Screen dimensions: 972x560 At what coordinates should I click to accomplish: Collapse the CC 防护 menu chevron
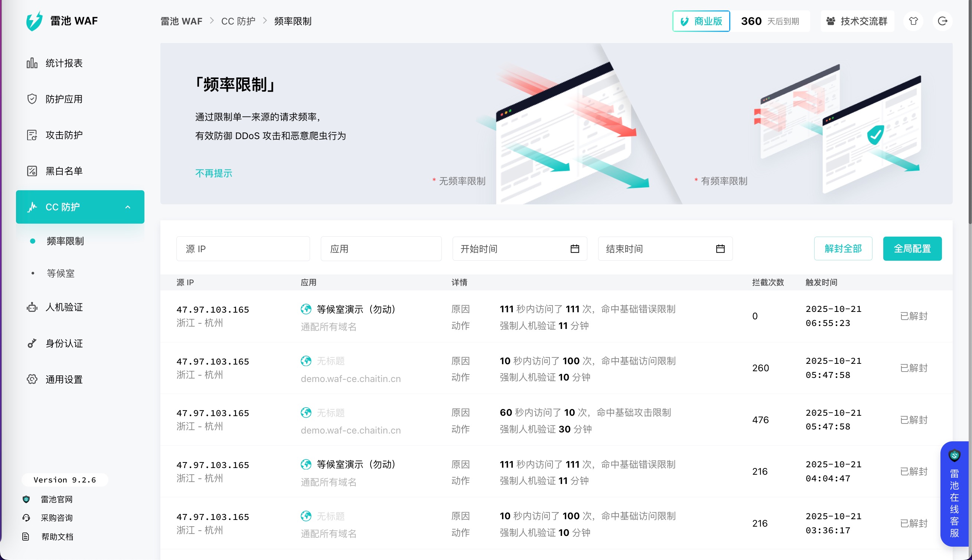click(128, 207)
